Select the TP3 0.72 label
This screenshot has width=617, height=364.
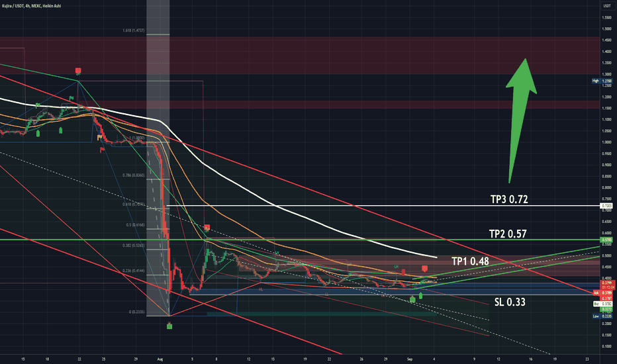(509, 199)
